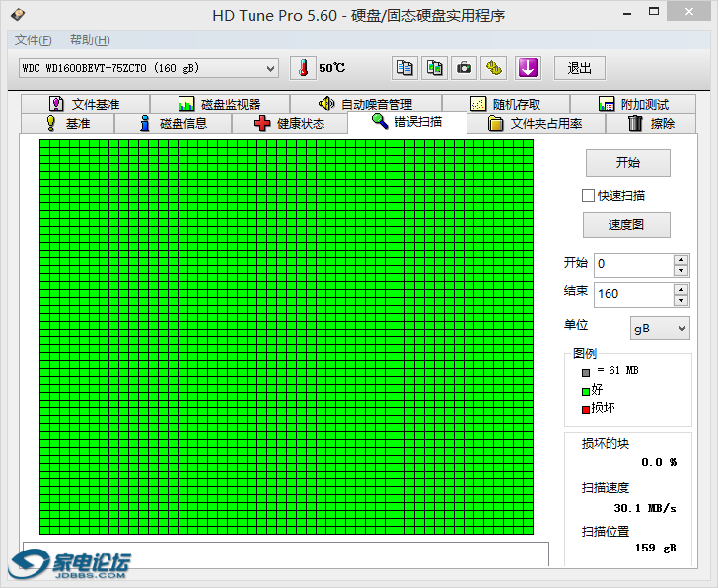Switch to the 文件基准 tab

point(85,104)
